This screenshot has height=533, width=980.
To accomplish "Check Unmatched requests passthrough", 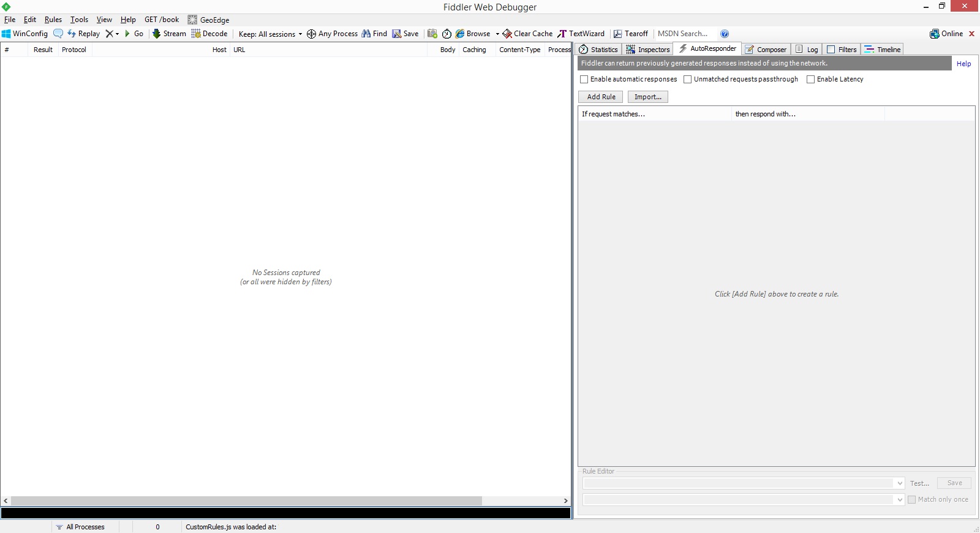I will [687, 79].
